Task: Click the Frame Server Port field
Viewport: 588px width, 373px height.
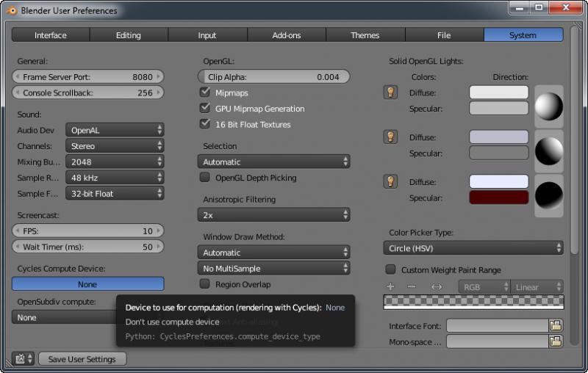Action: (x=87, y=76)
